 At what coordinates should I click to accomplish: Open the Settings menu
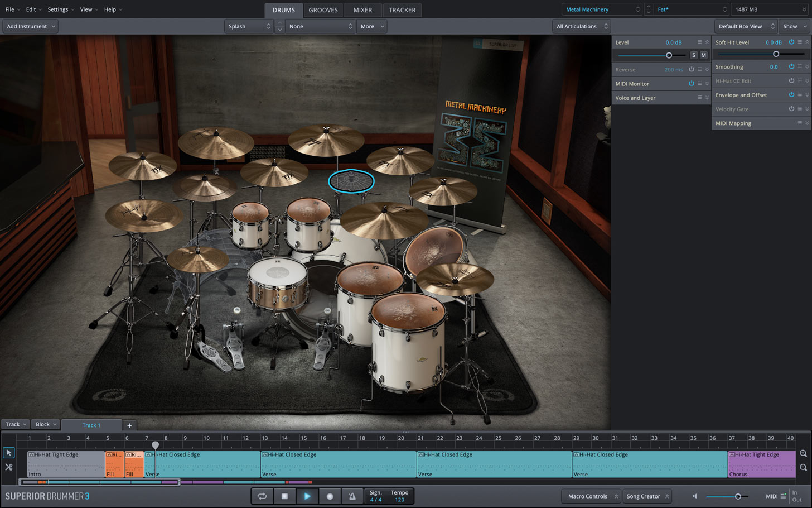point(60,9)
